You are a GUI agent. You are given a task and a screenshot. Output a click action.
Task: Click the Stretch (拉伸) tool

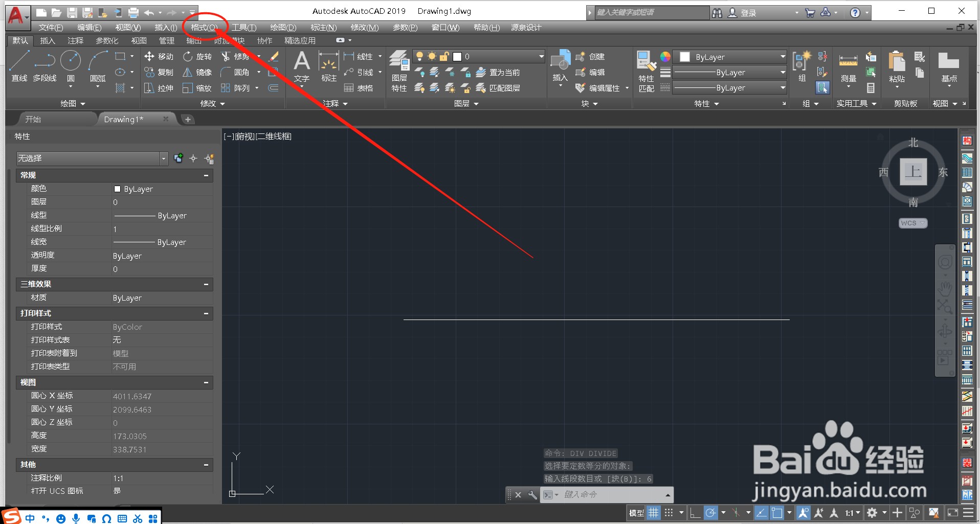(x=159, y=88)
